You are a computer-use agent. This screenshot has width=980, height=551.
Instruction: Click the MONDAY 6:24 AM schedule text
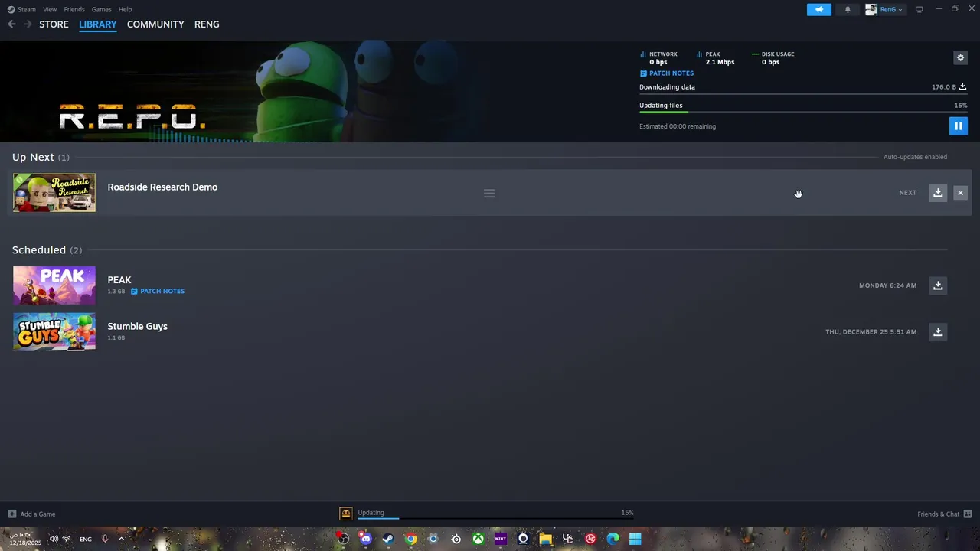click(x=887, y=285)
